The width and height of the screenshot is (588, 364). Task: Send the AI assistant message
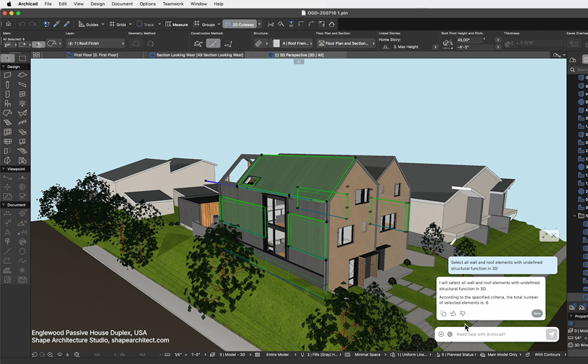pos(552,334)
